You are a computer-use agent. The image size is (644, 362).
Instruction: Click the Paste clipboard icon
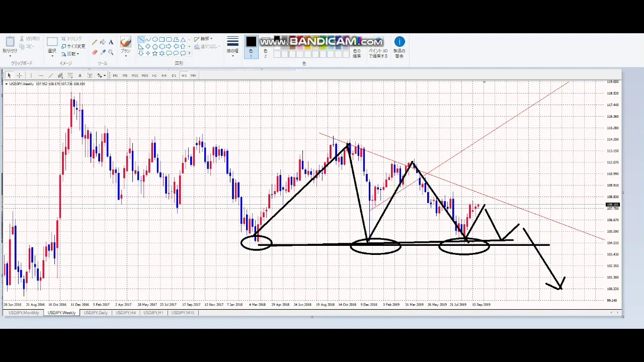10,42
